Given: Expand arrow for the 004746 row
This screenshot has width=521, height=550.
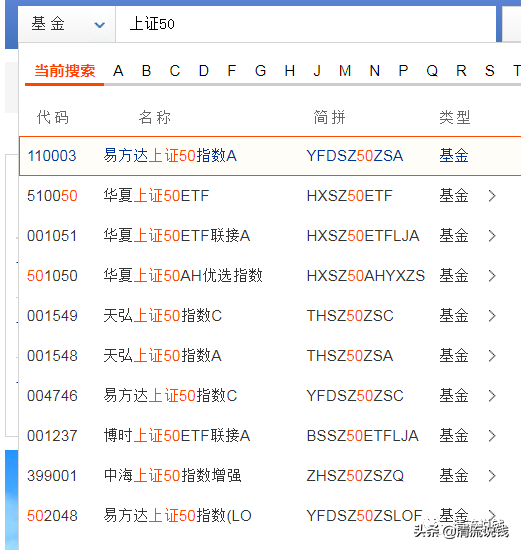Looking at the screenshot, I should pos(492,396).
